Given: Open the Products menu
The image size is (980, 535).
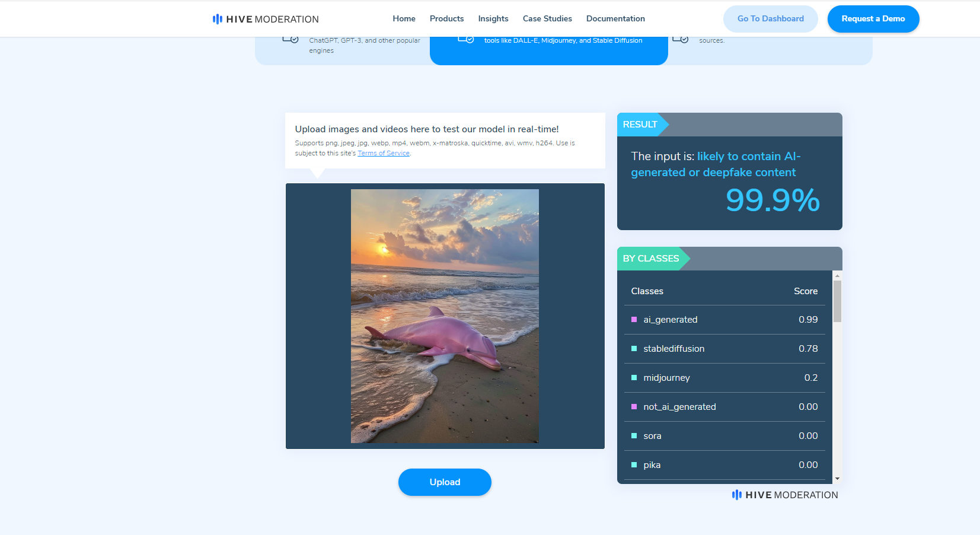Looking at the screenshot, I should coord(446,19).
